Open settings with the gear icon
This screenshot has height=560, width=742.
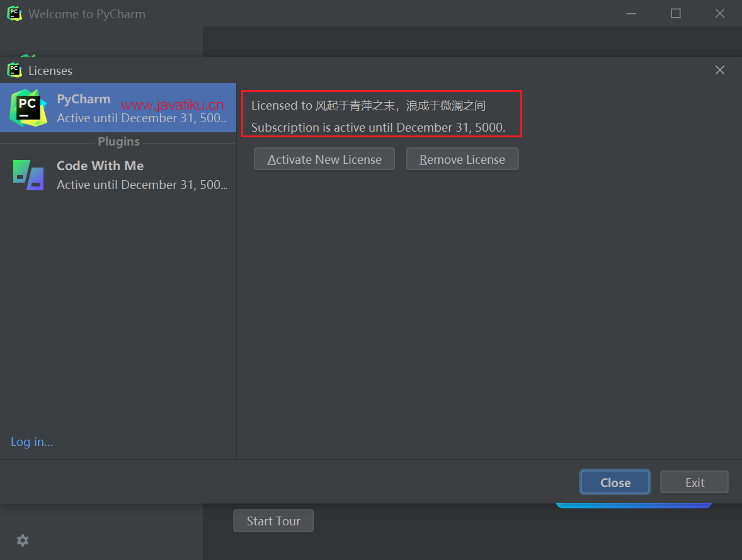23,540
